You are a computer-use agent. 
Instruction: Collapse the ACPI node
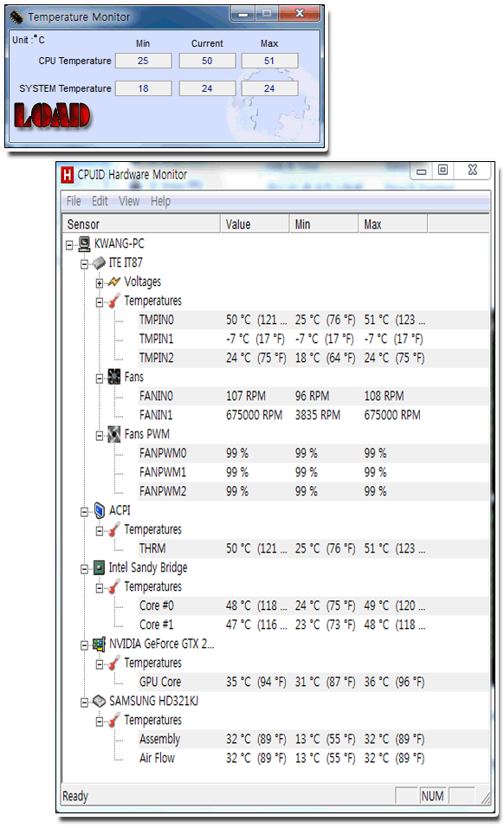tap(84, 512)
